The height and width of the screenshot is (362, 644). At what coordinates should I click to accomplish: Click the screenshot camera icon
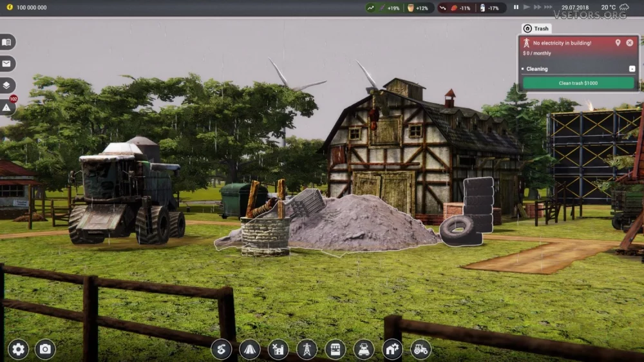(x=45, y=349)
